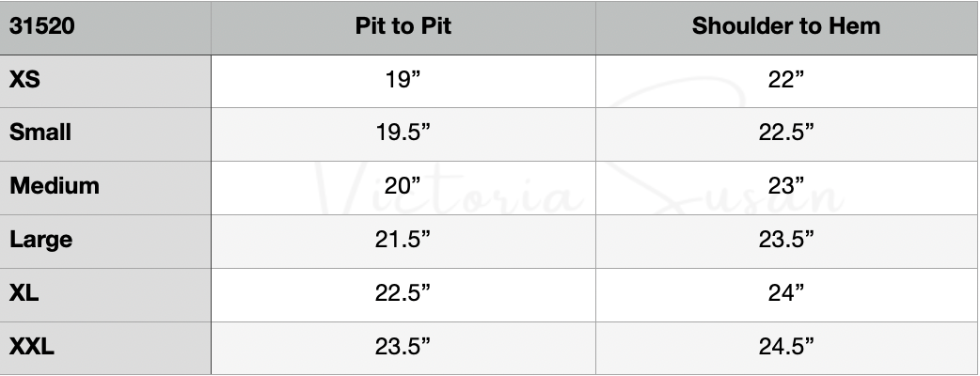
Task: Select the Small Shoulder to Hem value 22.5”
Action: coord(785,133)
